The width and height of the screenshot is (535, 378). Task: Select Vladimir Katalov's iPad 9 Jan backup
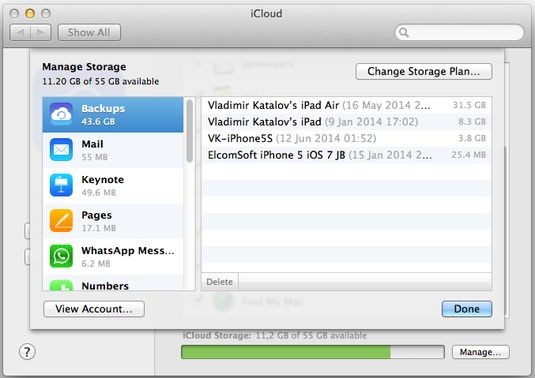346,121
